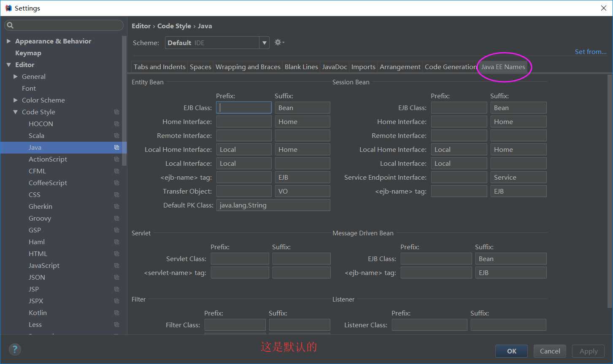Open the Arrangement tab
The width and height of the screenshot is (613, 364).
point(400,67)
